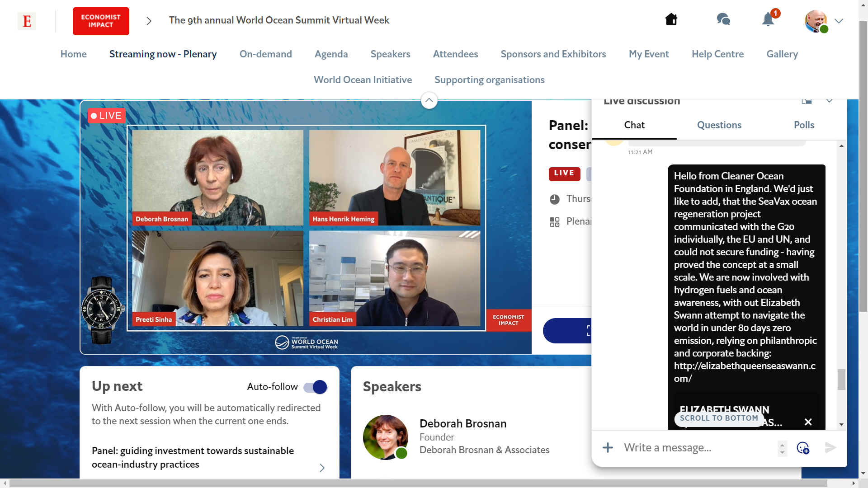The width and height of the screenshot is (868, 488).
Task: Toggle the Auto-follow switch
Action: [315, 387]
